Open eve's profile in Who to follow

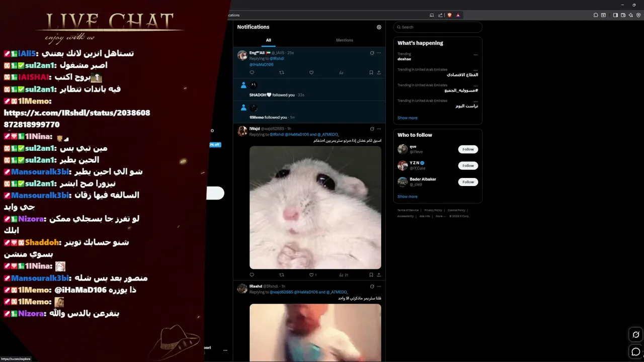tap(413, 146)
